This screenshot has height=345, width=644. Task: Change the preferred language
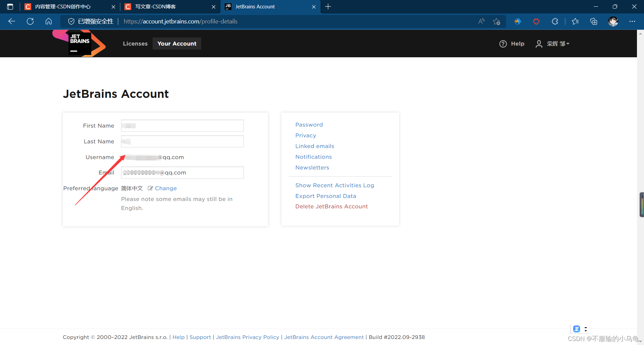(166, 188)
